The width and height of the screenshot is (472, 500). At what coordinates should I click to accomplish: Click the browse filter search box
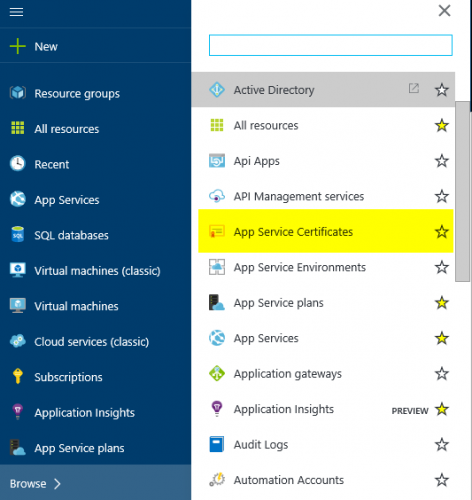[330, 45]
